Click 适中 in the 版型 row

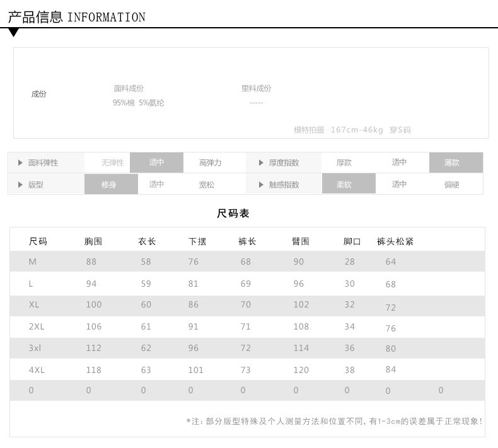click(x=156, y=184)
